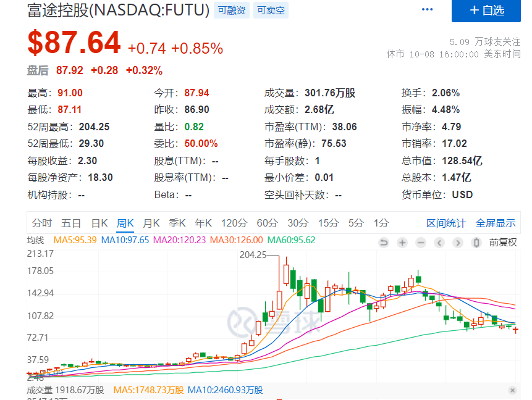This screenshot has width=532, height=400.
Task: Click the 成交量 301.76万股 value
Action: coord(330,93)
